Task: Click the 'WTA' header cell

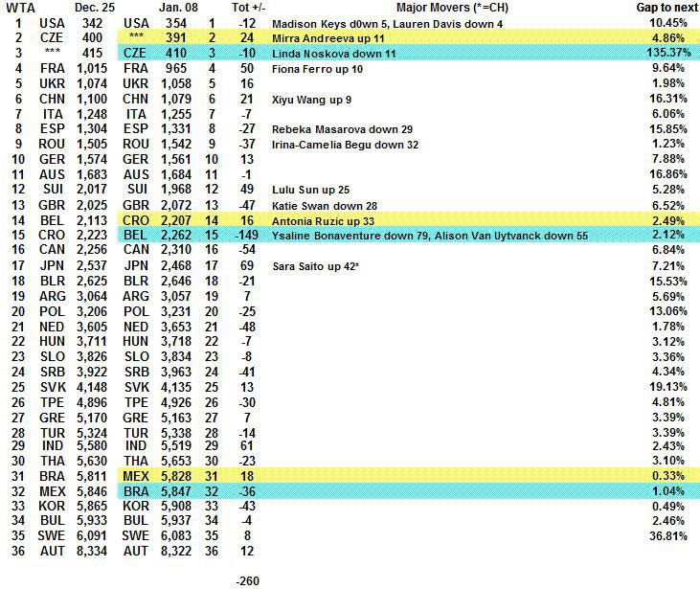Action: [17, 7]
